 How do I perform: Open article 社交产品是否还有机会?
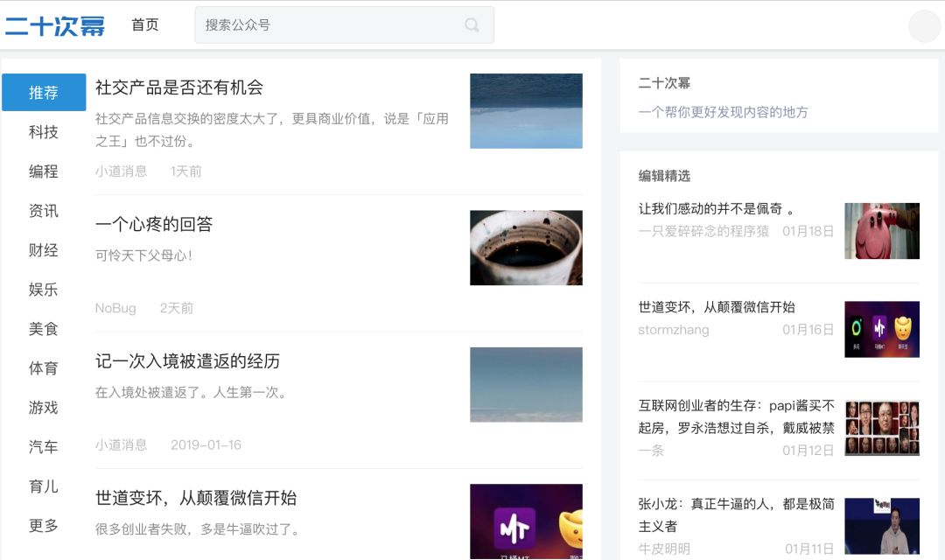(179, 87)
